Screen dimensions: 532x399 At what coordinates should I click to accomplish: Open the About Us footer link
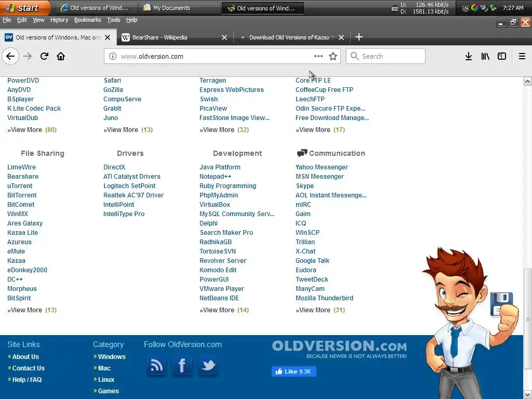tap(25, 357)
